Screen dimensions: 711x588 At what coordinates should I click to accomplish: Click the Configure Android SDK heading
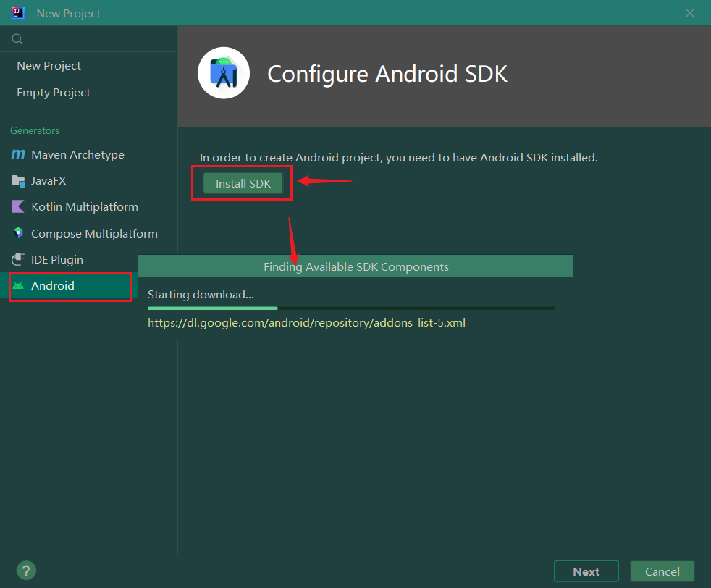(387, 75)
